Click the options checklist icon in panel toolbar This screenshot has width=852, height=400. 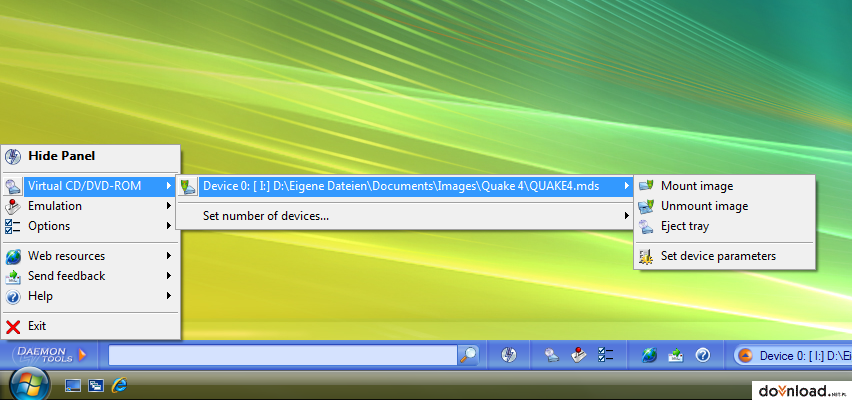click(605, 355)
